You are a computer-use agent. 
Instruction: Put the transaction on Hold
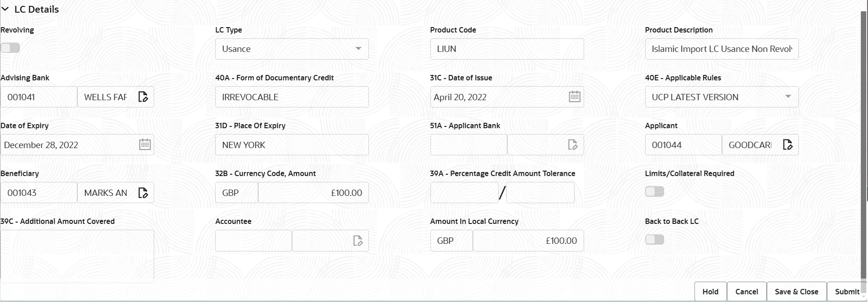pos(710,292)
